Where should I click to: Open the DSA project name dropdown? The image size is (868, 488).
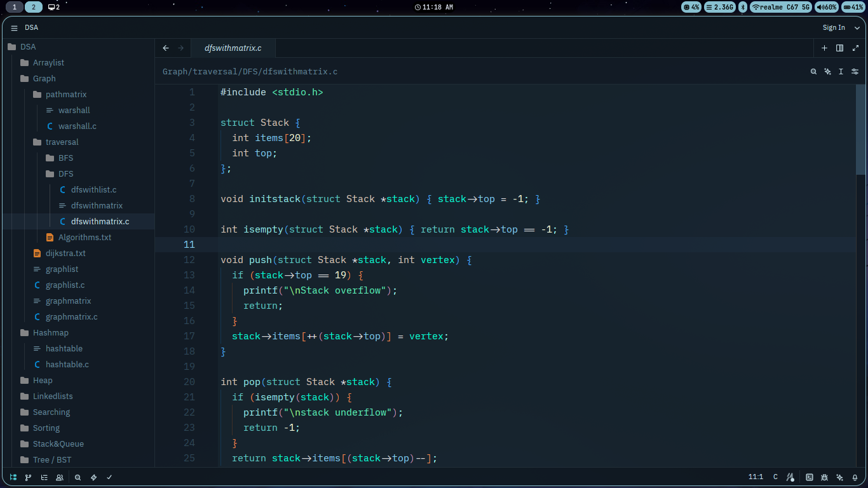[32, 28]
